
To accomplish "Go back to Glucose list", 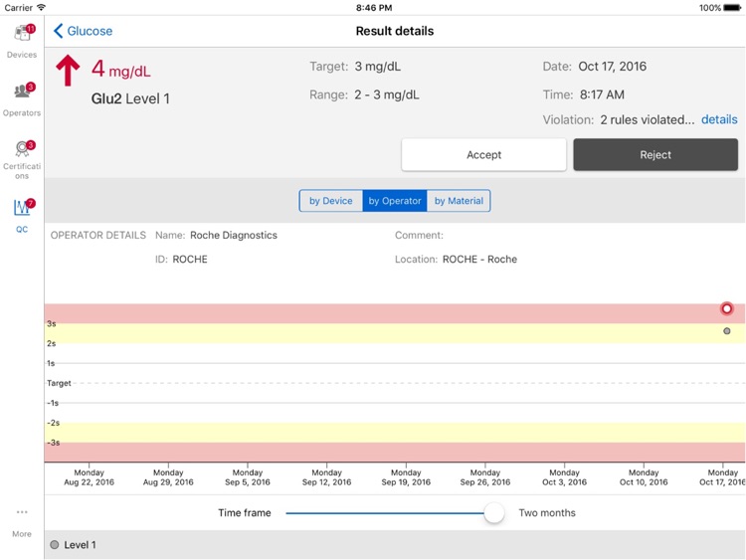I will tap(84, 31).
